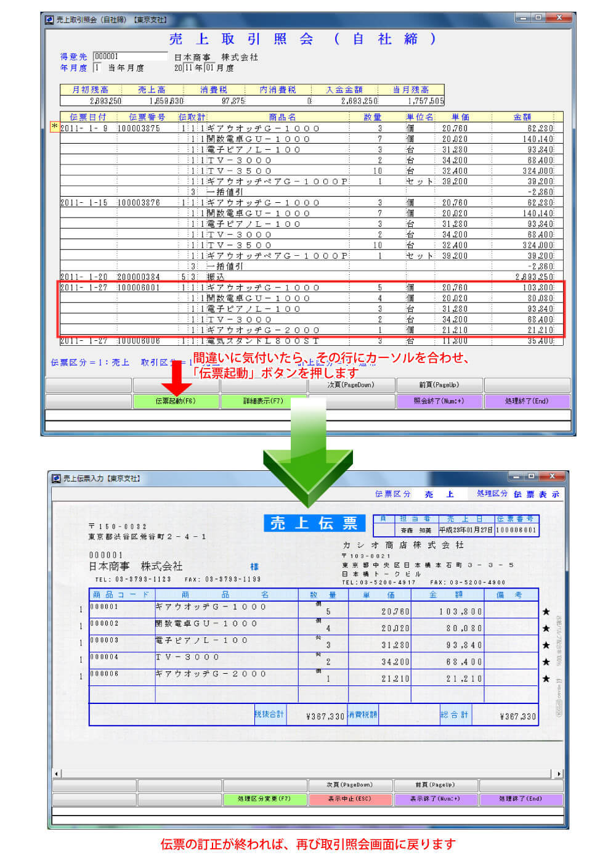Click the 照会終了(Num:+) button
Screen dimensions: 616x863
[439, 401]
